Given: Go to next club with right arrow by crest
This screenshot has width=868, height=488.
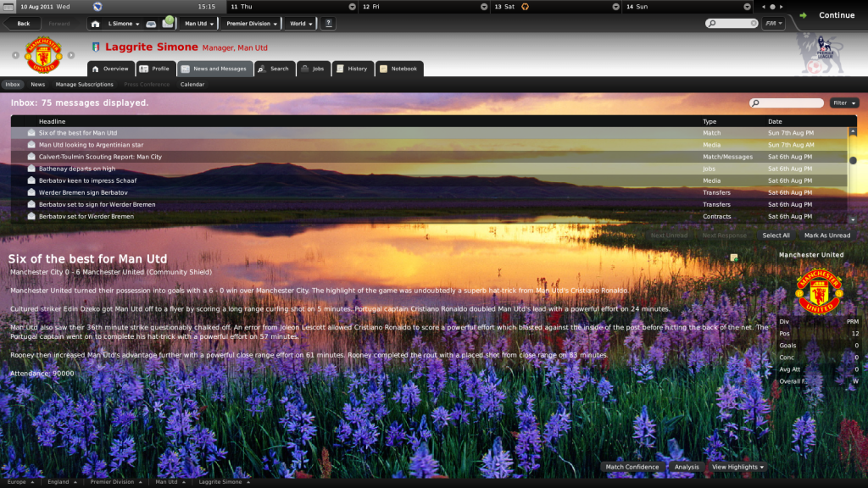Looking at the screenshot, I should tap(71, 55).
